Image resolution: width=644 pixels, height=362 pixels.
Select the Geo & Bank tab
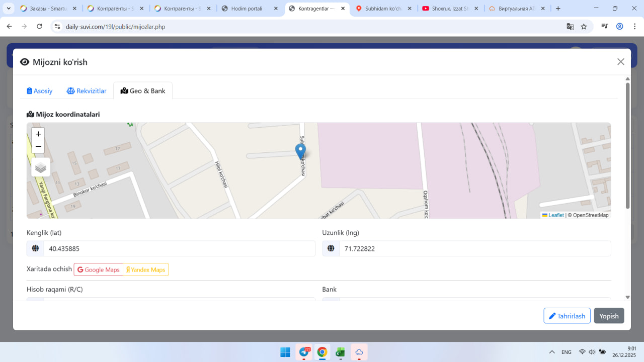point(143,91)
